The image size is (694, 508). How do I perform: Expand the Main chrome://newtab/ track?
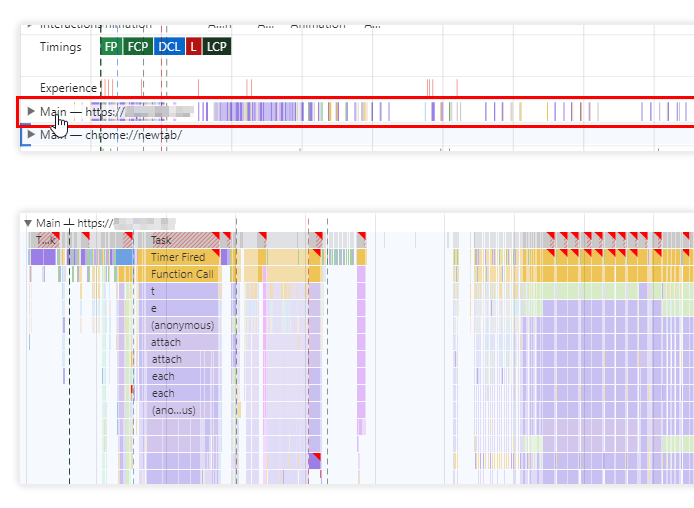[x=31, y=134]
